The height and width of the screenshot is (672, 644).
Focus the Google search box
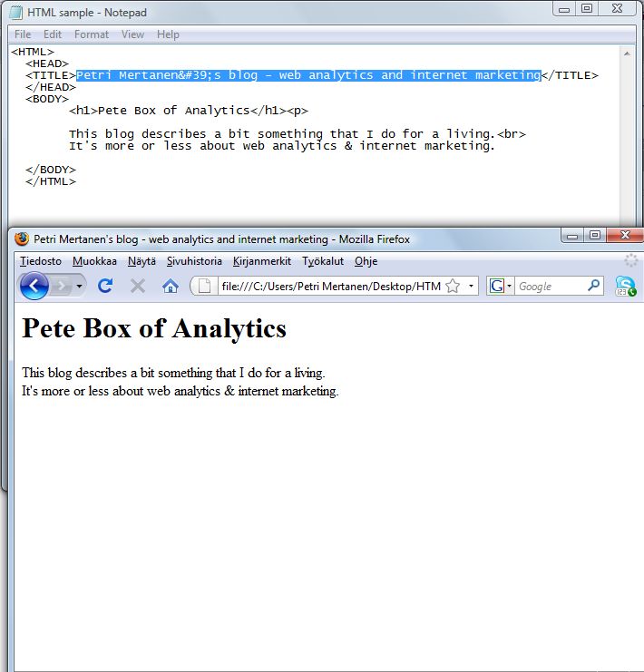pos(551,287)
